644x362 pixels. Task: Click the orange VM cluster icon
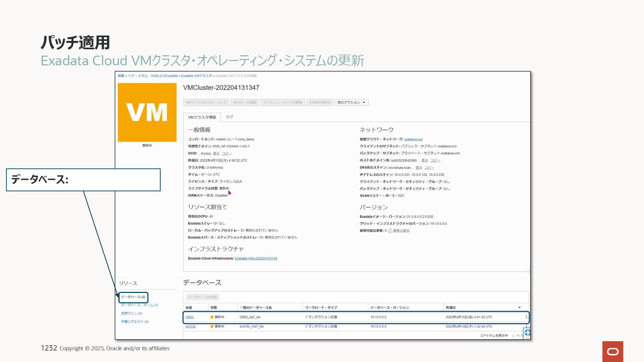[x=147, y=112]
